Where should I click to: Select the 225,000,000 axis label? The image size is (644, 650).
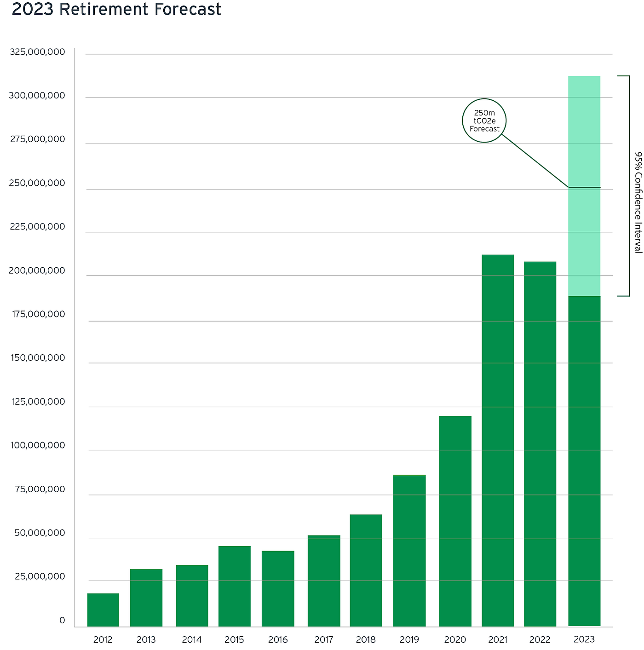point(38,227)
